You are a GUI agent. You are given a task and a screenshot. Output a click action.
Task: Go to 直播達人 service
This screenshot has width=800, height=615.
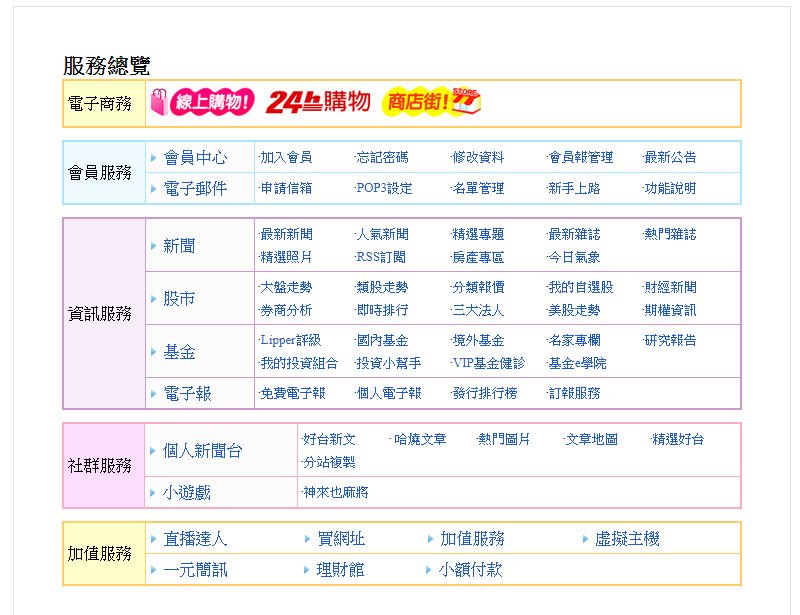[x=195, y=539]
